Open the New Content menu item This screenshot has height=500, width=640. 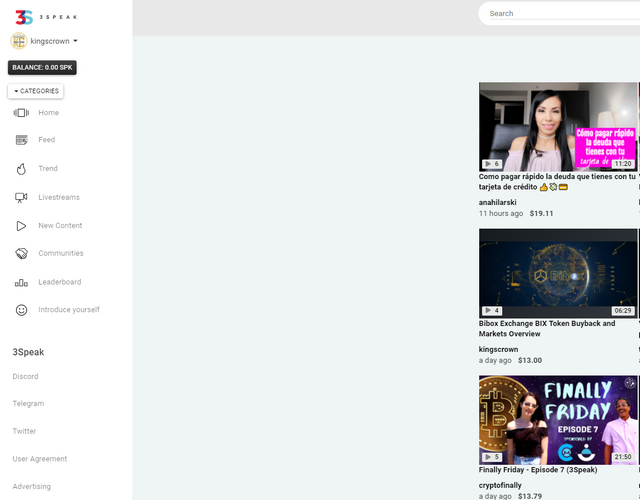tap(60, 225)
